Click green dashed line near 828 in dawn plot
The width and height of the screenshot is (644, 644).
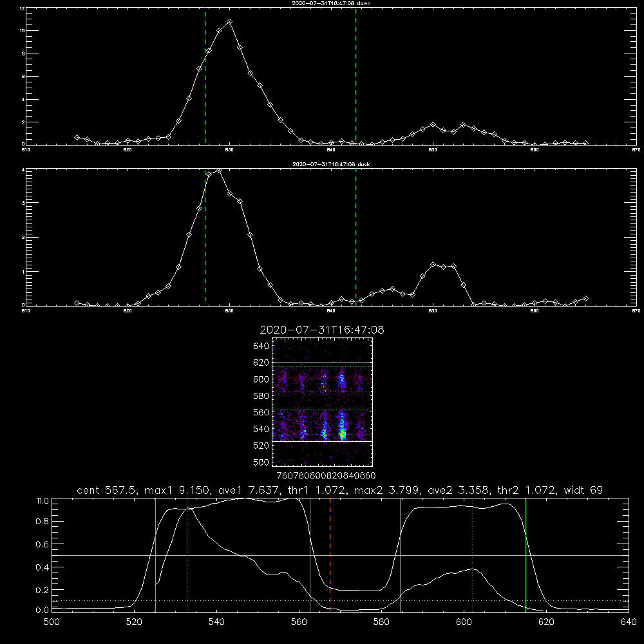click(205, 76)
